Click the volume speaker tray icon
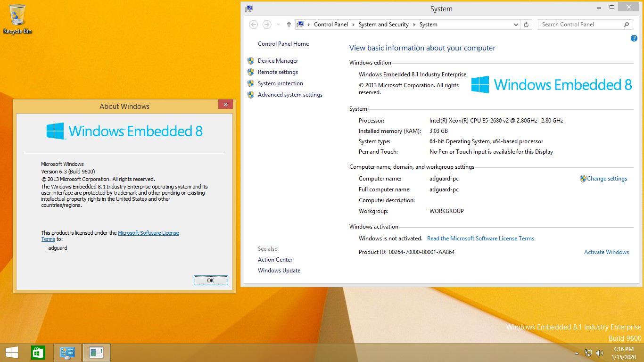 [600, 353]
